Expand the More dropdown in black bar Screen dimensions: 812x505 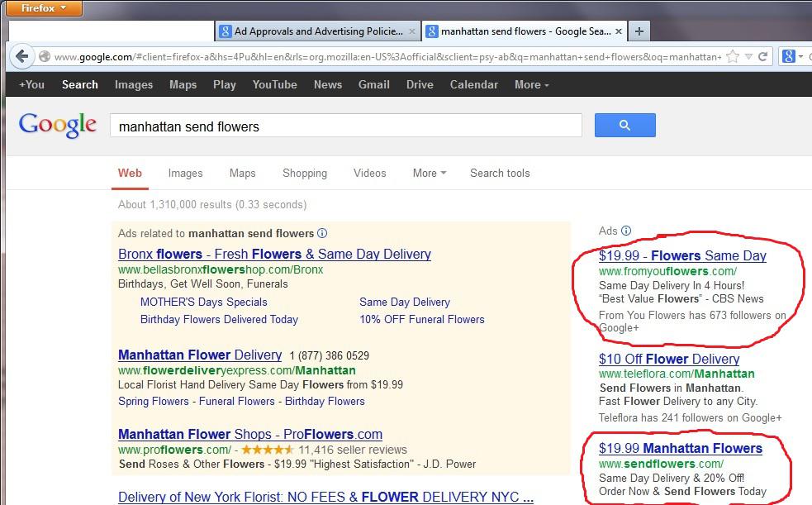click(531, 84)
